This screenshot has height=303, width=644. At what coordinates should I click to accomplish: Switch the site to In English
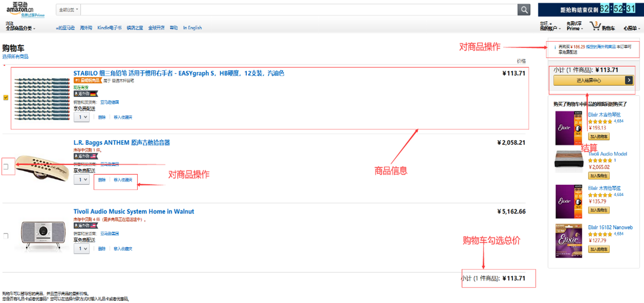click(x=193, y=28)
